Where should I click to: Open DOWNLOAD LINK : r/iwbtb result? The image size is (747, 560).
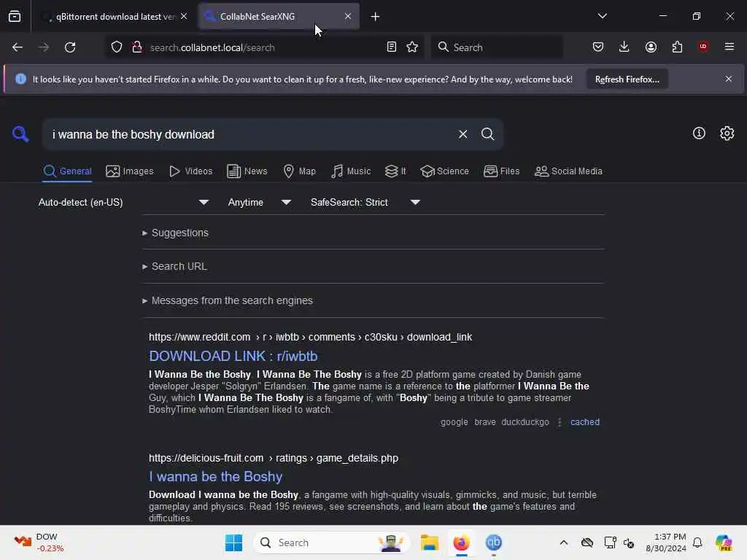click(x=233, y=356)
